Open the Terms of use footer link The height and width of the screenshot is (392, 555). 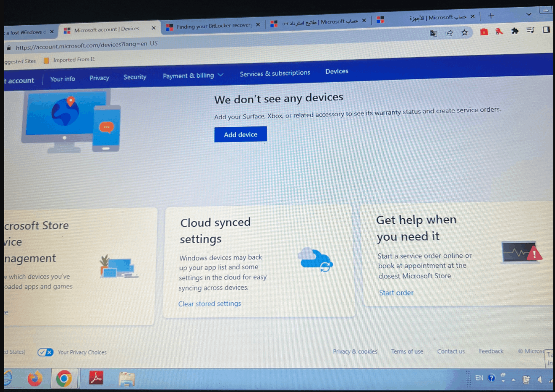(x=407, y=352)
